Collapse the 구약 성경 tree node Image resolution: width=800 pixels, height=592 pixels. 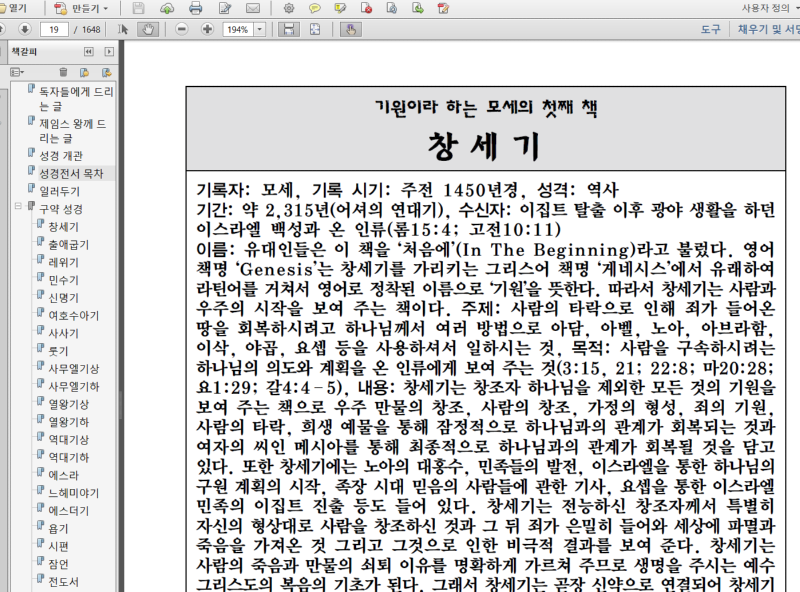coord(18,206)
